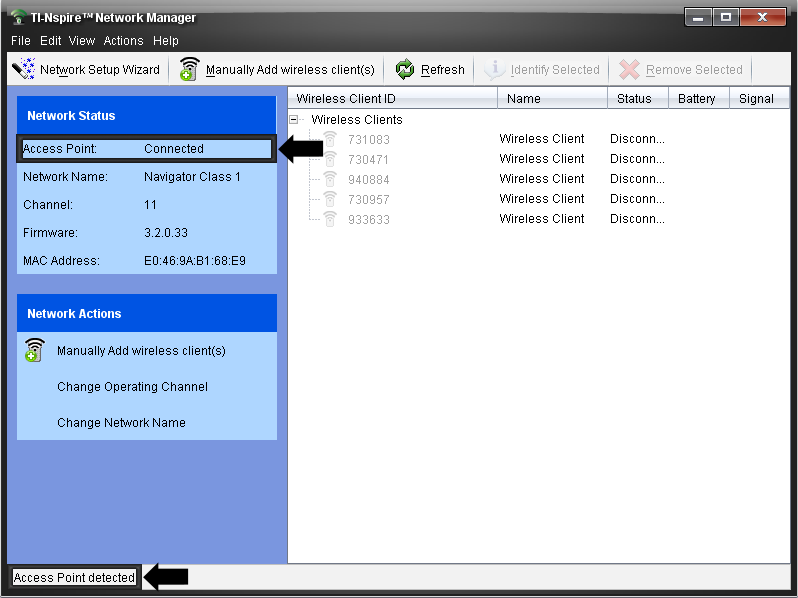The width and height of the screenshot is (798, 598).
Task: Open the File menu
Action: [x=21, y=41]
